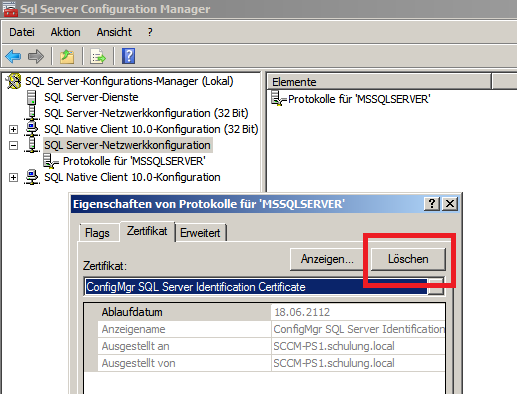The image size is (517, 394).
Task: Select SQL Server-Dienste in the tree
Action: 91,97
